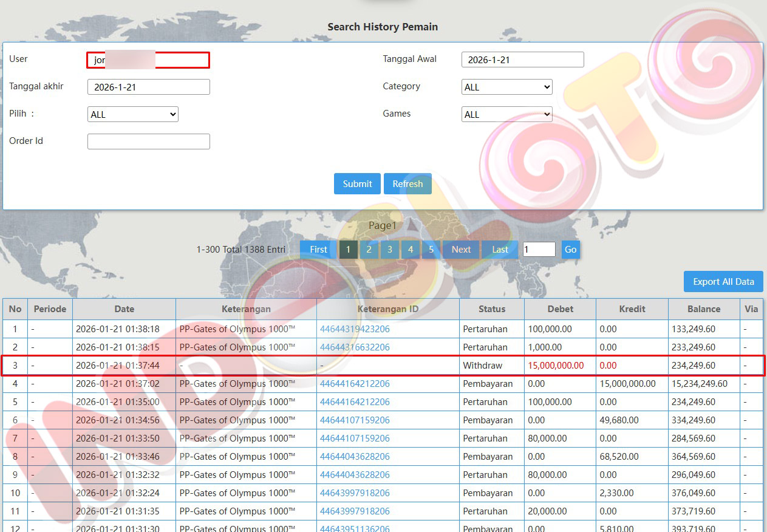Go to the Last page

pos(500,250)
